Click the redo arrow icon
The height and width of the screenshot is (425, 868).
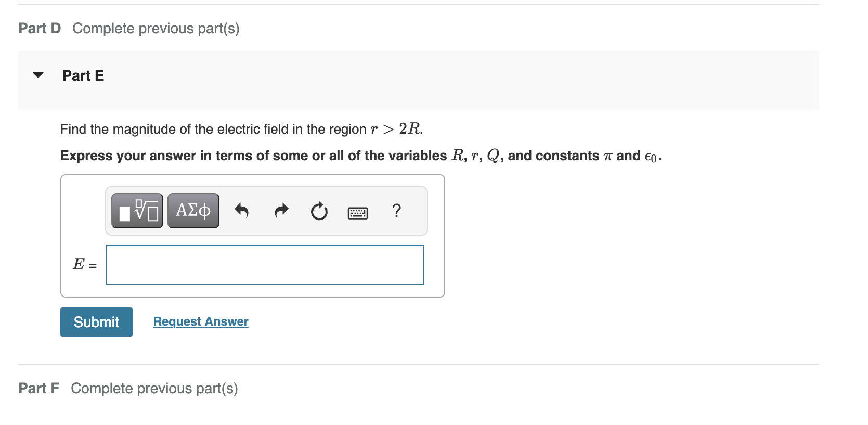coord(281,211)
